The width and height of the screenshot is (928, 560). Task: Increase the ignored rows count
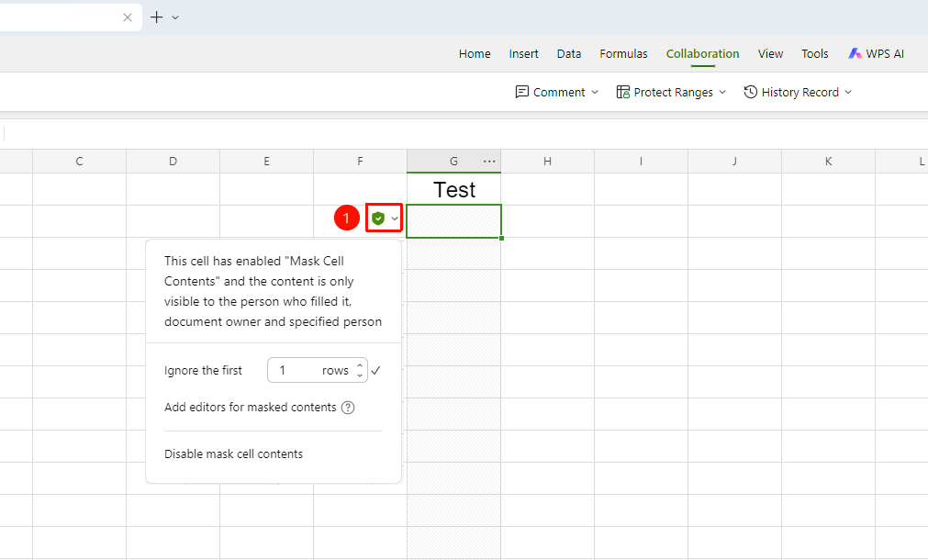tap(360, 365)
